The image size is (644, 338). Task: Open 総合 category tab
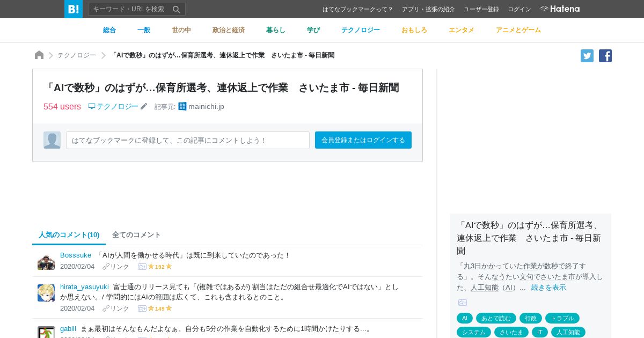(x=109, y=30)
